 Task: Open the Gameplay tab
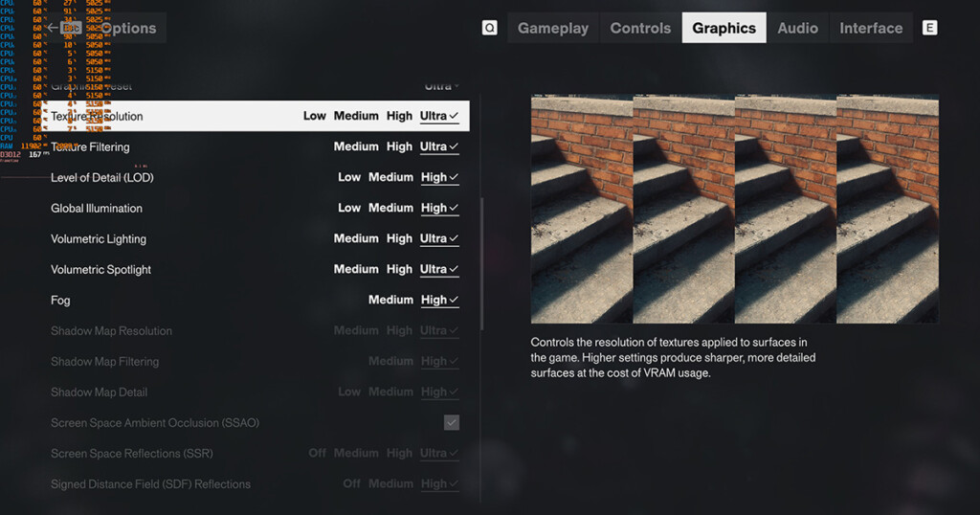click(552, 28)
